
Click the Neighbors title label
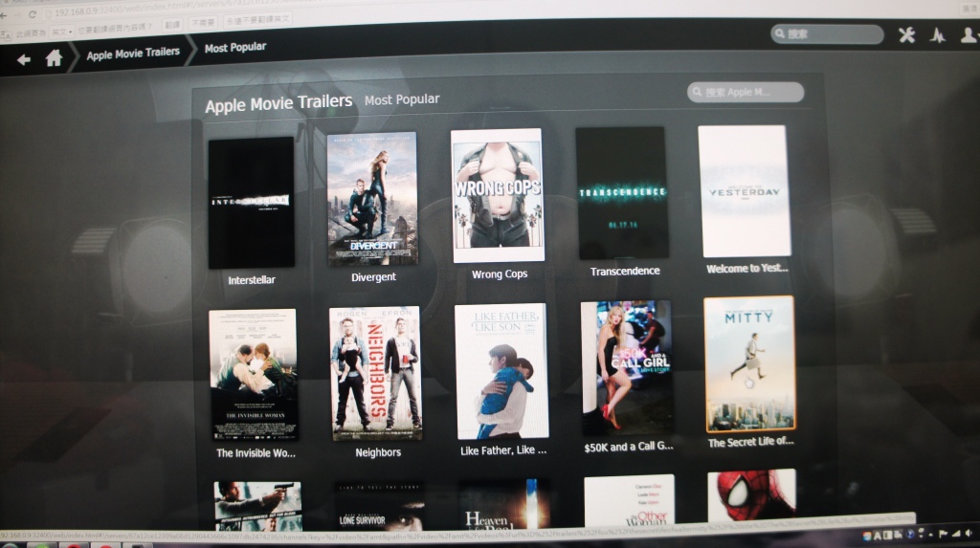[x=378, y=451]
